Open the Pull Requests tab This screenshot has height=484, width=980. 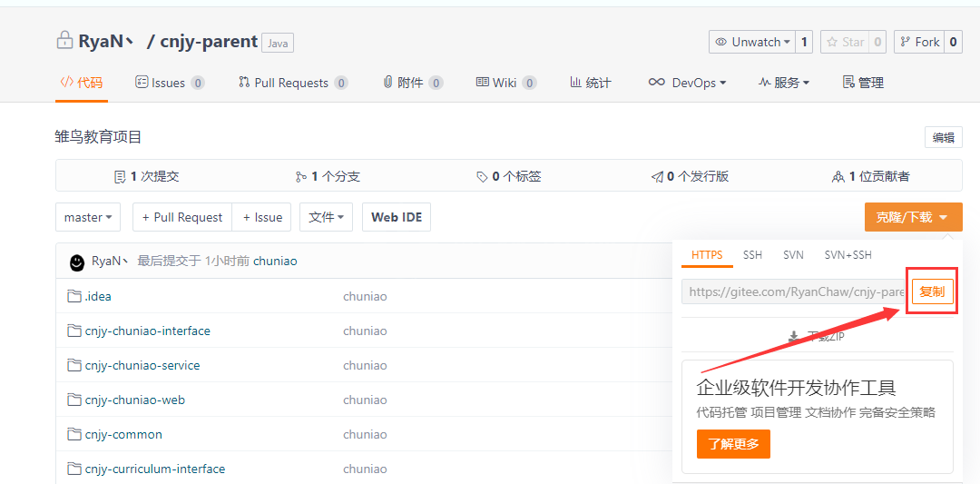(x=293, y=83)
